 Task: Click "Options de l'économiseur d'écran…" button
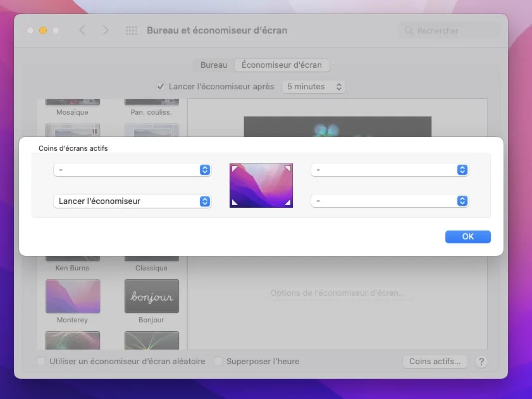point(338,293)
